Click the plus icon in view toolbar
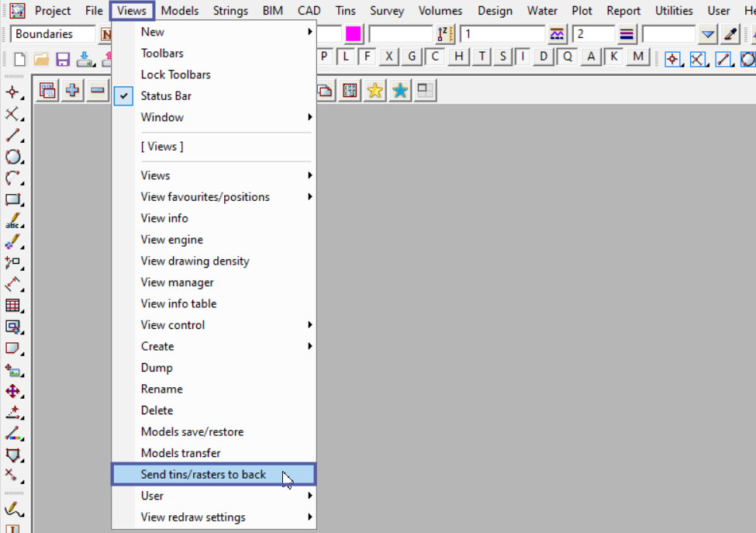 click(x=72, y=91)
